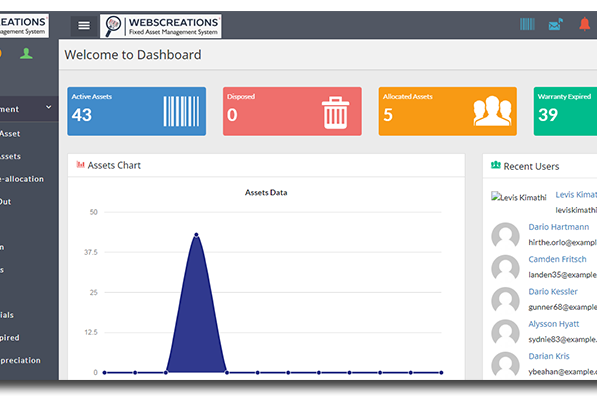Click the value 5 on Allocated Assets

tap(388, 115)
